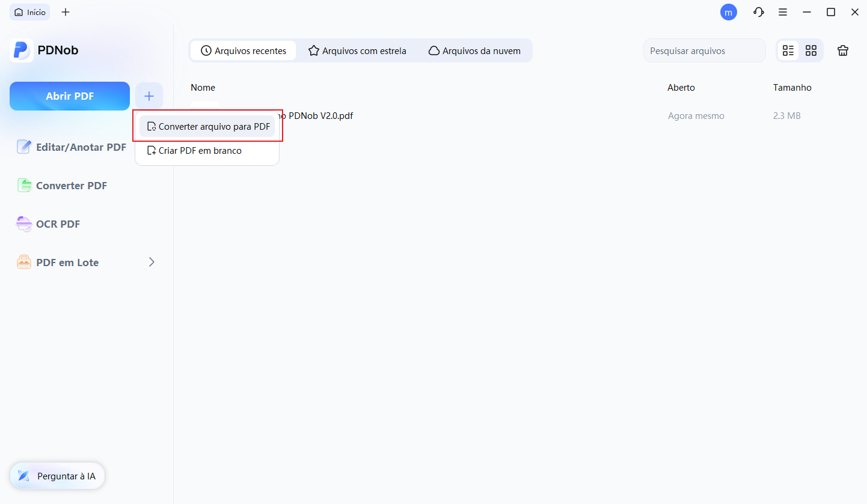867x504 pixels.
Task: Toggle the plus menu next to Abrir PDF
Action: point(149,96)
